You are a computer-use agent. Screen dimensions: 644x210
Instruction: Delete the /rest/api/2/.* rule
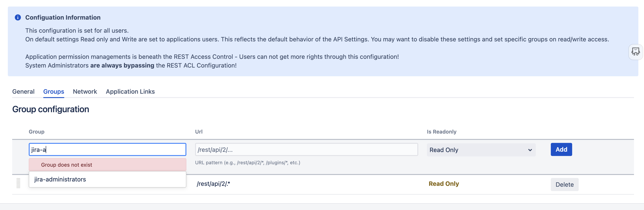click(x=564, y=185)
